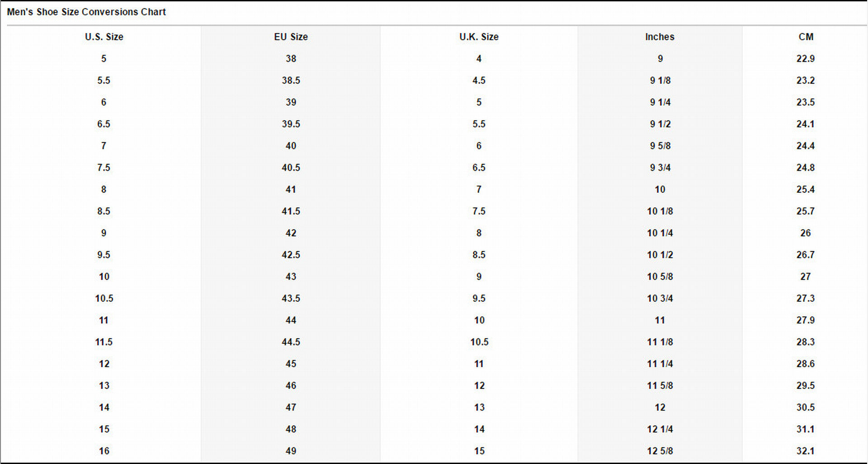Select U.S. size 16 cell
The width and height of the screenshot is (868, 464).
click(104, 451)
